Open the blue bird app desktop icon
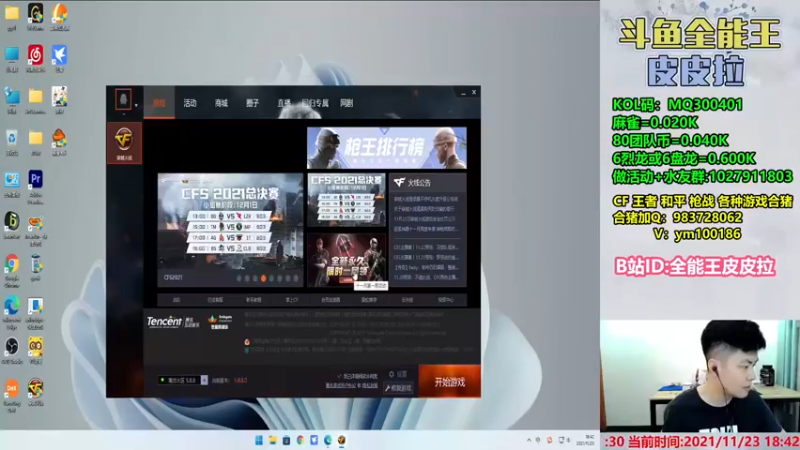 [x=59, y=57]
